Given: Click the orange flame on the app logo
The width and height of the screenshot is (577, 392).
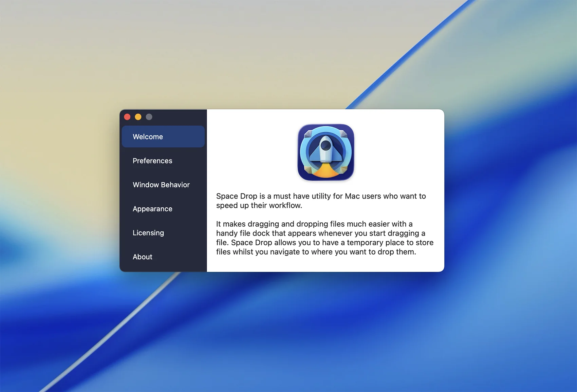Looking at the screenshot, I should point(325,171).
